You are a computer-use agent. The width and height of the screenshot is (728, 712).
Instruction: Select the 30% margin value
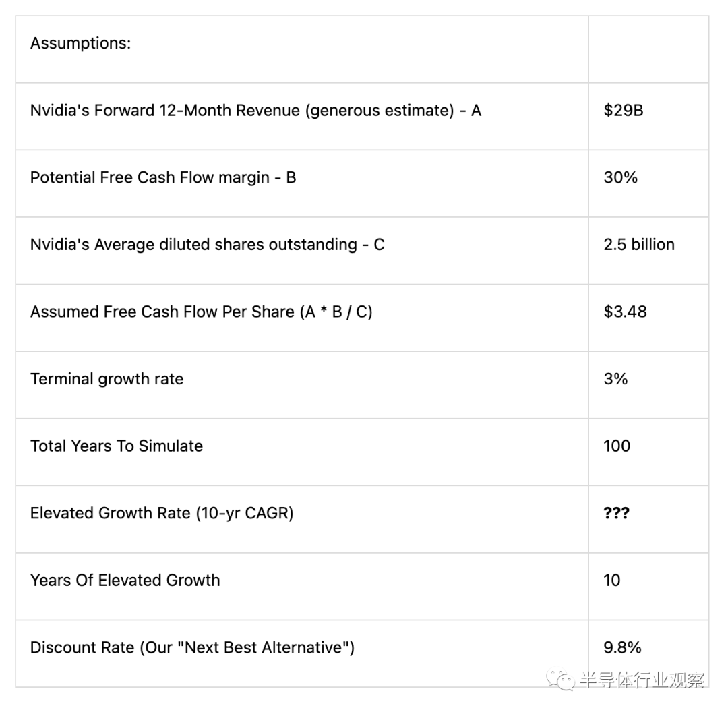(621, 177)
